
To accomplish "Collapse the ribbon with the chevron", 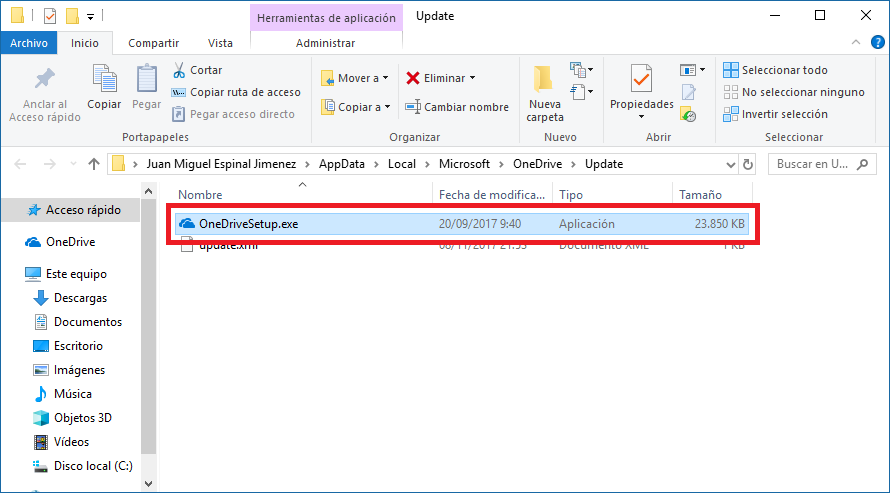I will 856,42.
